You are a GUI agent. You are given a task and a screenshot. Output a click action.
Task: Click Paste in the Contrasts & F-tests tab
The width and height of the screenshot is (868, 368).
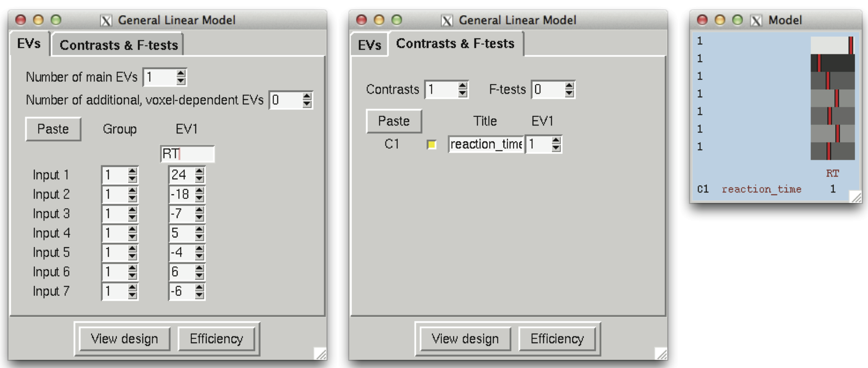[x=393, y=121]
